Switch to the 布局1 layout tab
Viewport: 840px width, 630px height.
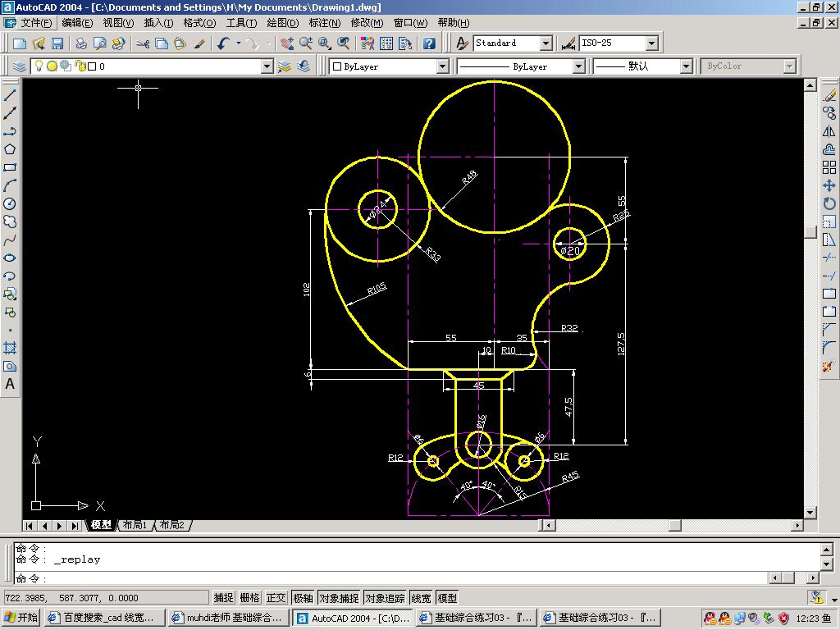tap(135, 525)
